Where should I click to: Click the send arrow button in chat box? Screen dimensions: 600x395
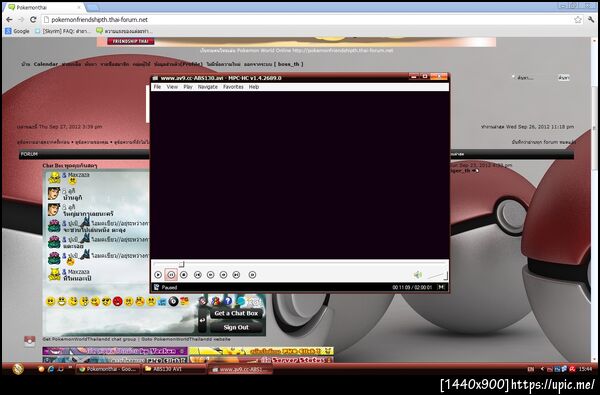click(202, 320)
